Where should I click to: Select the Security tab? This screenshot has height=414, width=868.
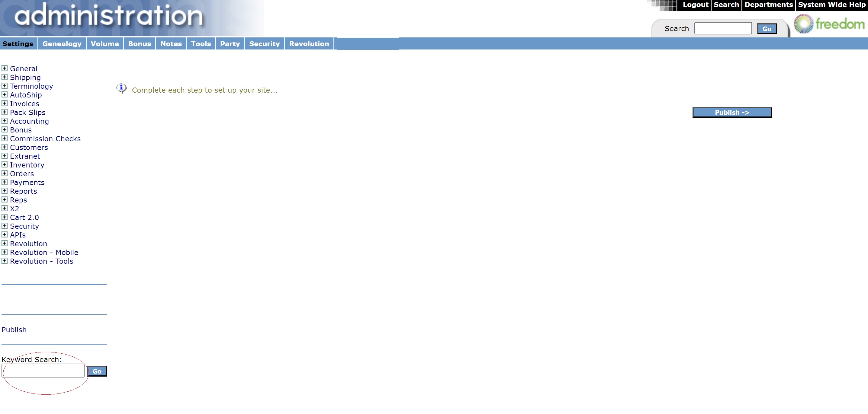pos(263,44)
